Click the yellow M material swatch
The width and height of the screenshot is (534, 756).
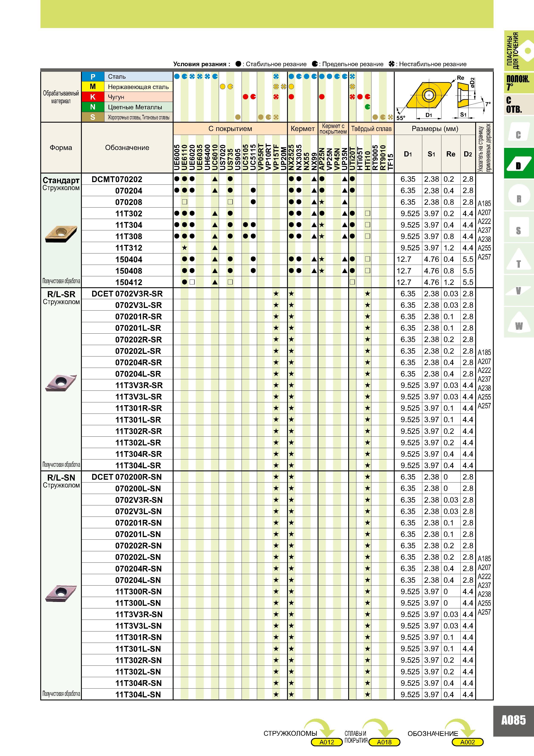point(93,87)
